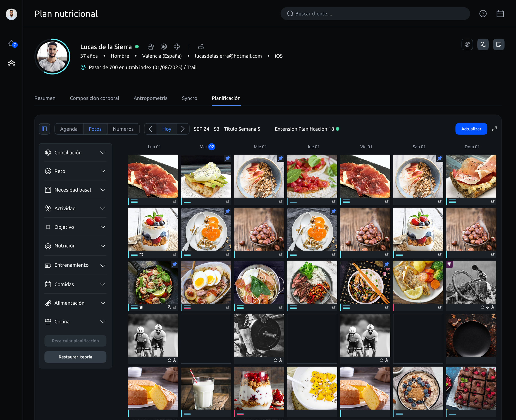Screen dimensions: 516x420
Task: Click the sticky note icon button
Action: point(499,45)
